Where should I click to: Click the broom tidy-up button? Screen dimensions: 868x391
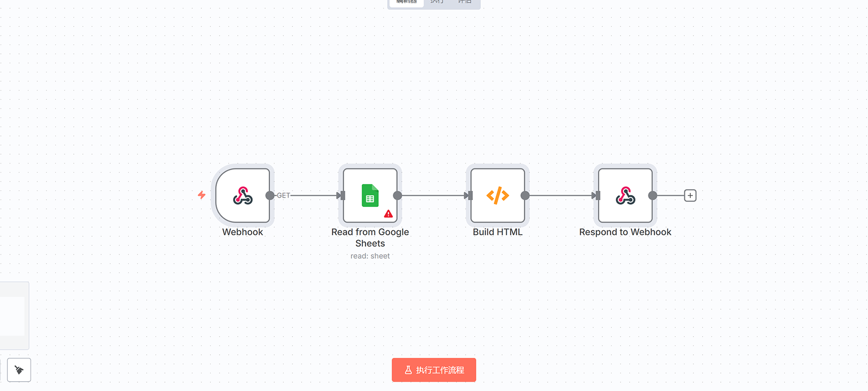point(19,370)
